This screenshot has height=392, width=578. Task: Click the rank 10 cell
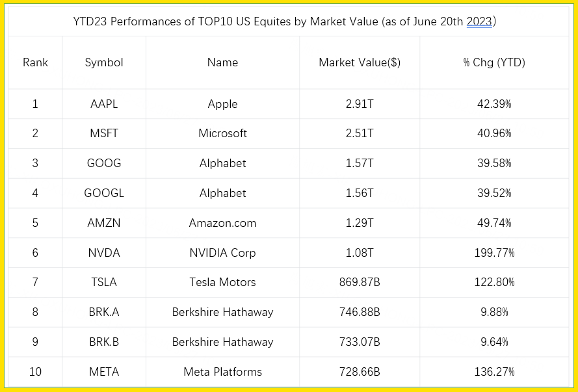(35, 372)
